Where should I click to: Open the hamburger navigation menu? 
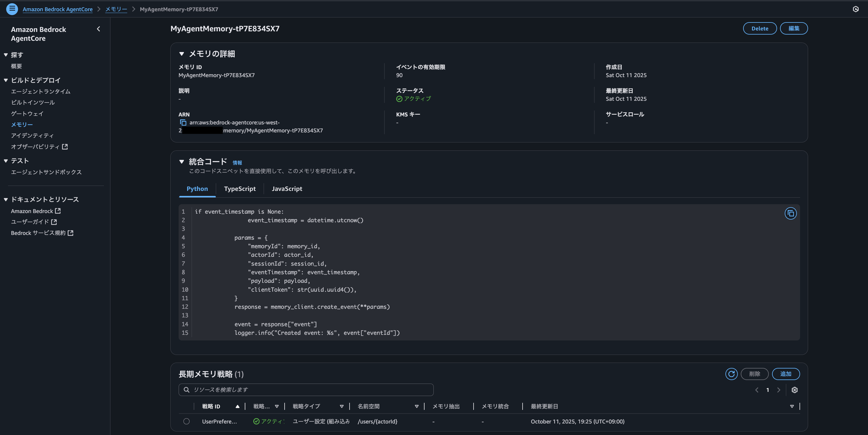click(x=12, y=9)
